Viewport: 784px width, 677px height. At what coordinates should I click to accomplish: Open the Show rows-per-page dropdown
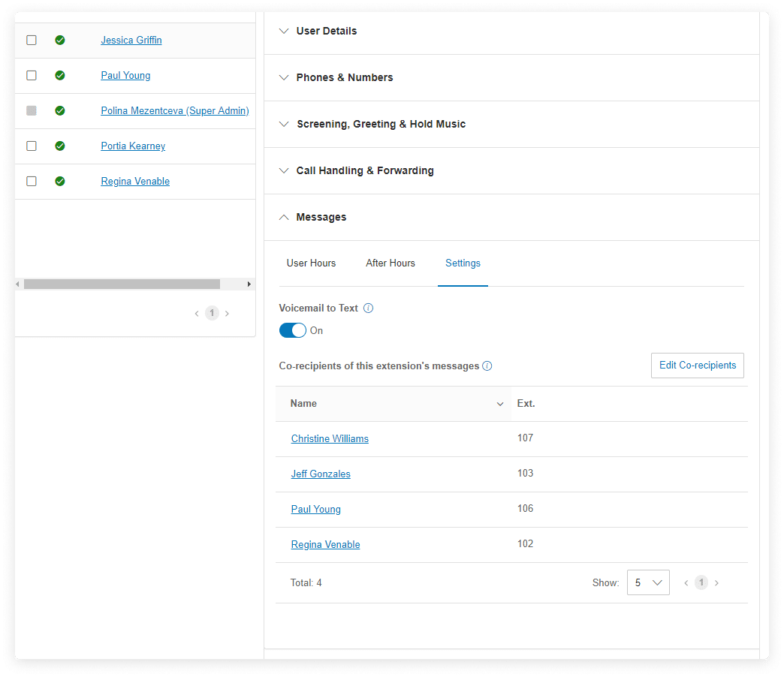pyautogui.click(x=648, y=583)
